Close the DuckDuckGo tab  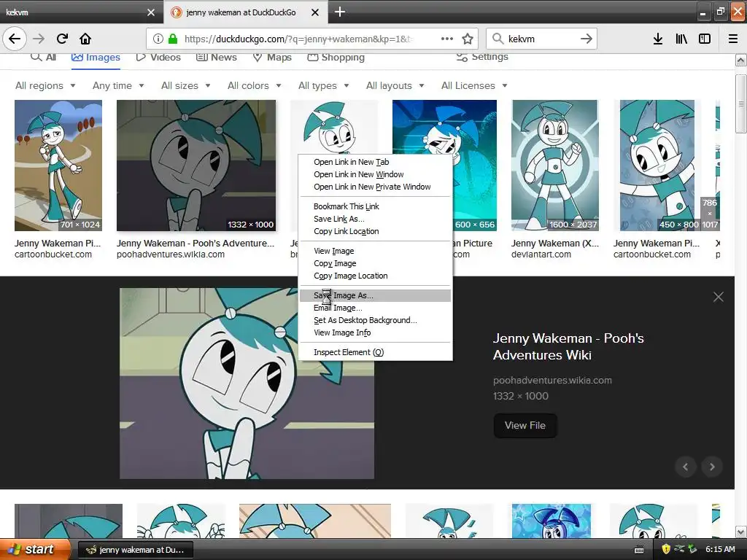pos(315,12)
